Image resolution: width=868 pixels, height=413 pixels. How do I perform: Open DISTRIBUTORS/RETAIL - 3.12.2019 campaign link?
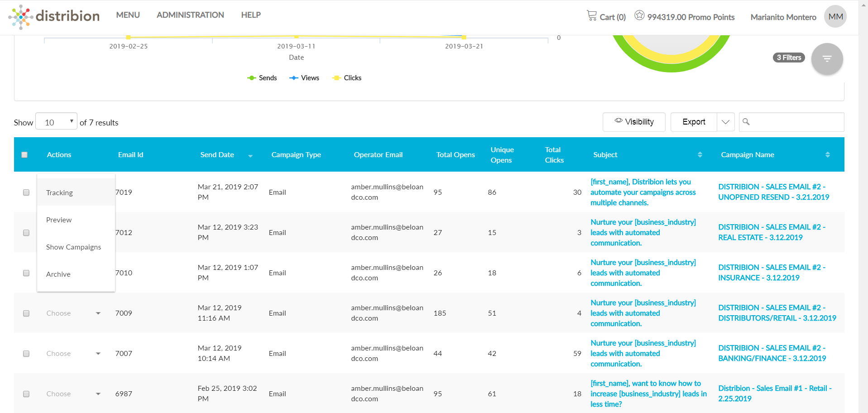pos(777,313)
